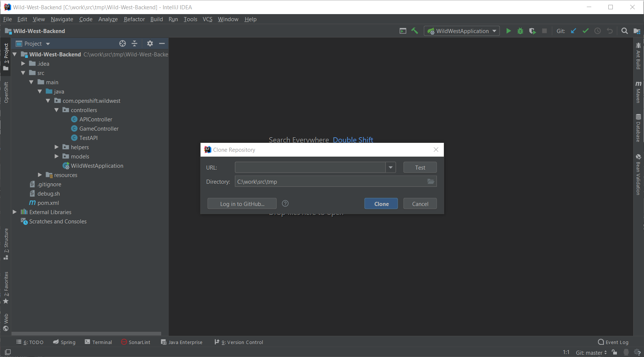This screenshot has height=357, width=644.
Task: Click the repository URL input field
Action: [310, 167]
